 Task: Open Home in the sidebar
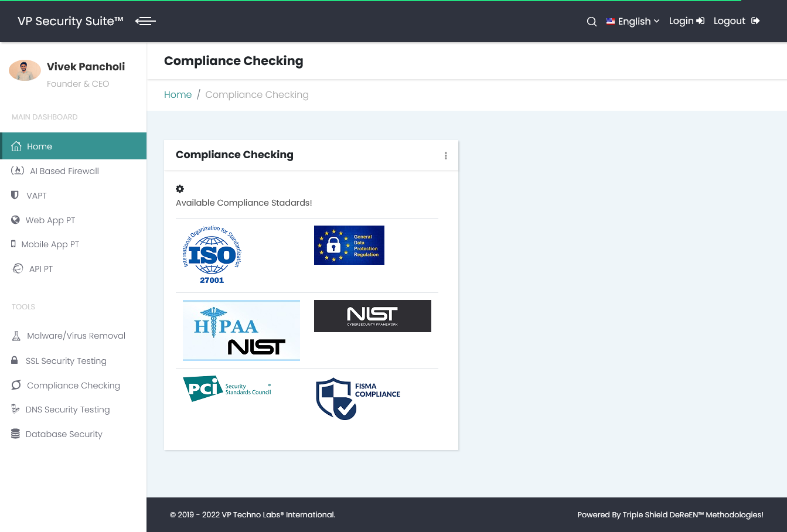point(73,146)
